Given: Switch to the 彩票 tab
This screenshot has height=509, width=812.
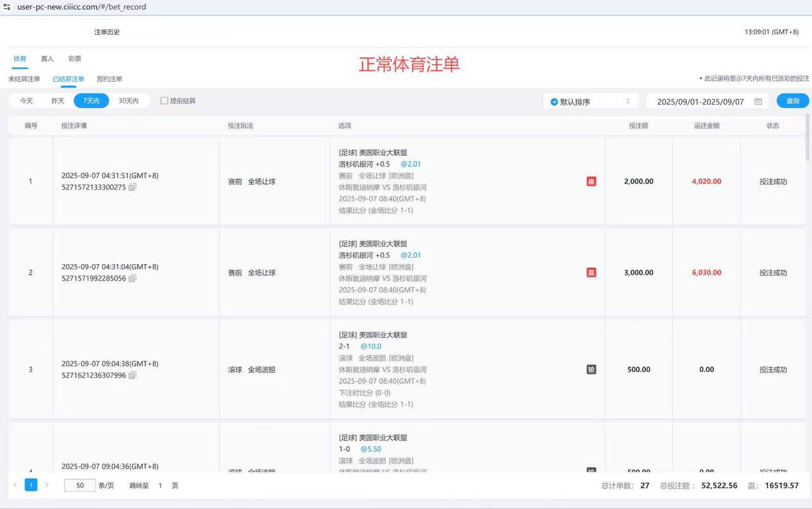Looking at the screenshot, I should pyautogui.click(x=74, y=58).
